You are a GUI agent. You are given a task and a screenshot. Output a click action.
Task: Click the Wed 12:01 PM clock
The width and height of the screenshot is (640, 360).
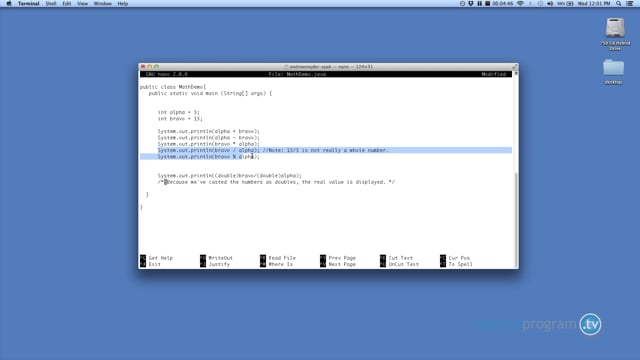click(x=594, y=3)
